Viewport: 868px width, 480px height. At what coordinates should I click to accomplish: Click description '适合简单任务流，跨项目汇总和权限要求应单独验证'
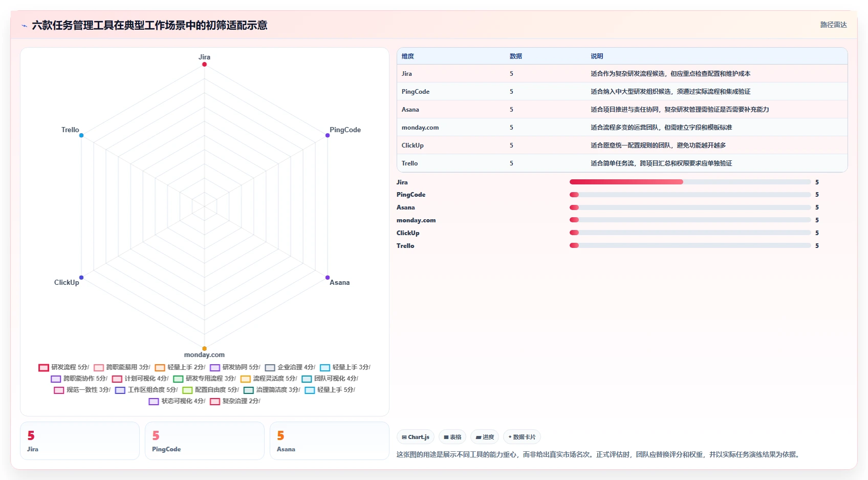click(661, 163)
